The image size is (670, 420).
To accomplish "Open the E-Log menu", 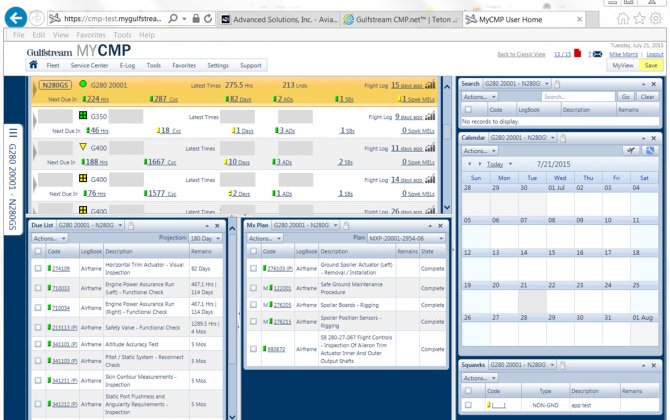I will click(127, 65).
